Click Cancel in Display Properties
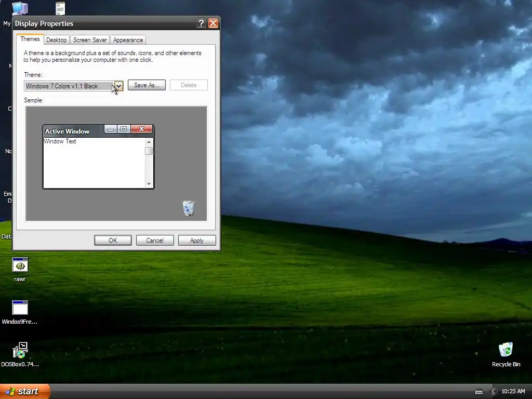The height and width of the screenshot is (399, 532). coord(155,240)
